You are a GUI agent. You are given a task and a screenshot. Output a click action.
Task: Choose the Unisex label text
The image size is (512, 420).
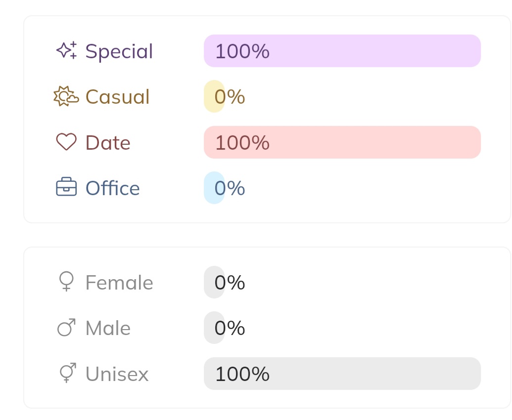pyautogui.click(x=117, y=374)
